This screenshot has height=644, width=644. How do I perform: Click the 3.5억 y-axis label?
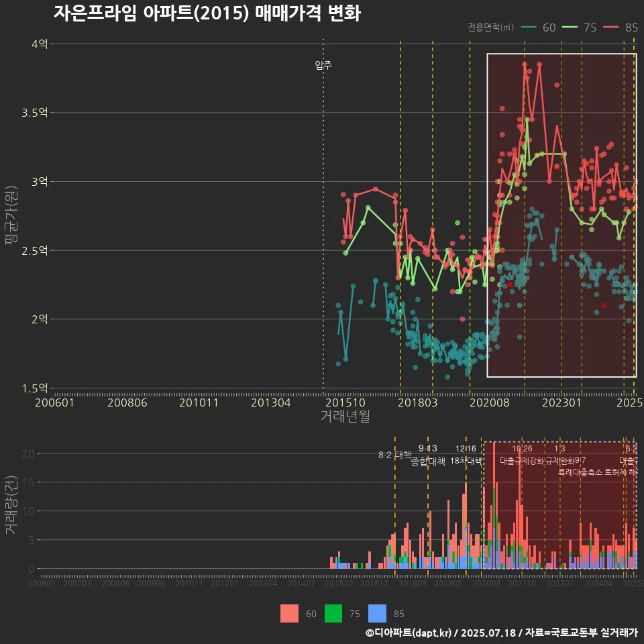click(x=35, y=113)
